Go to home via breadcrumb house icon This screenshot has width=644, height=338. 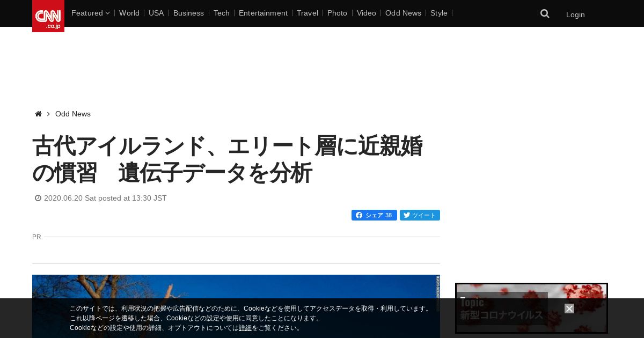(38, 114)
